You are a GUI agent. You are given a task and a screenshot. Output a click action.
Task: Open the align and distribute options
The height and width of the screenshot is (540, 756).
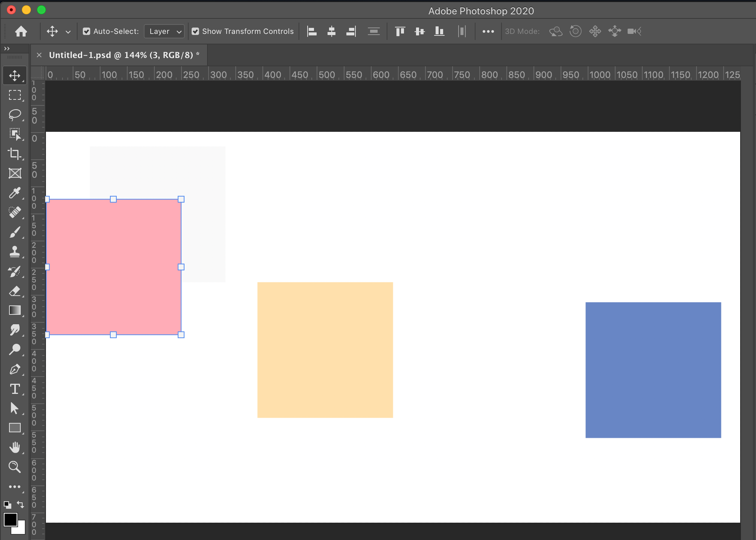click(488, 32)
